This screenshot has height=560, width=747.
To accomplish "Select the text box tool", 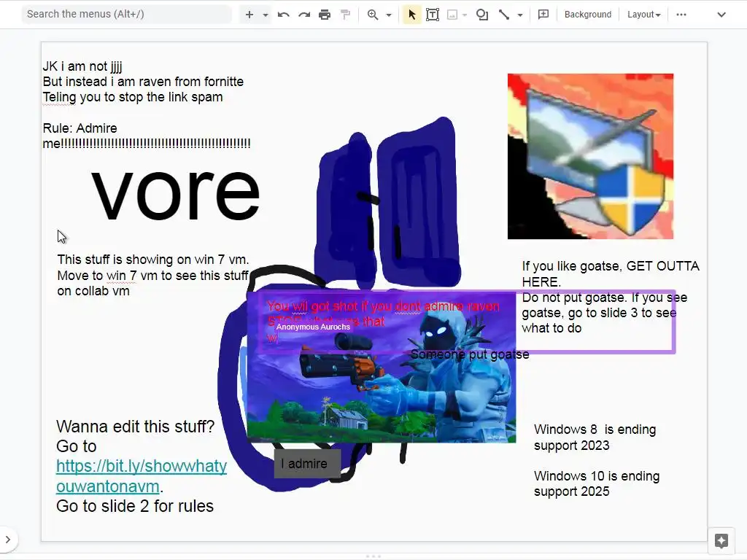I will point(433,15).
